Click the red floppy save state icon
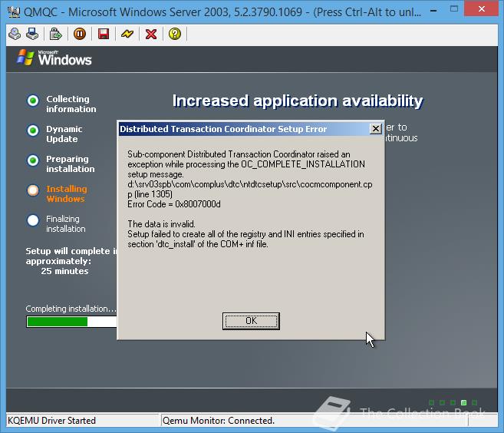 104,34
